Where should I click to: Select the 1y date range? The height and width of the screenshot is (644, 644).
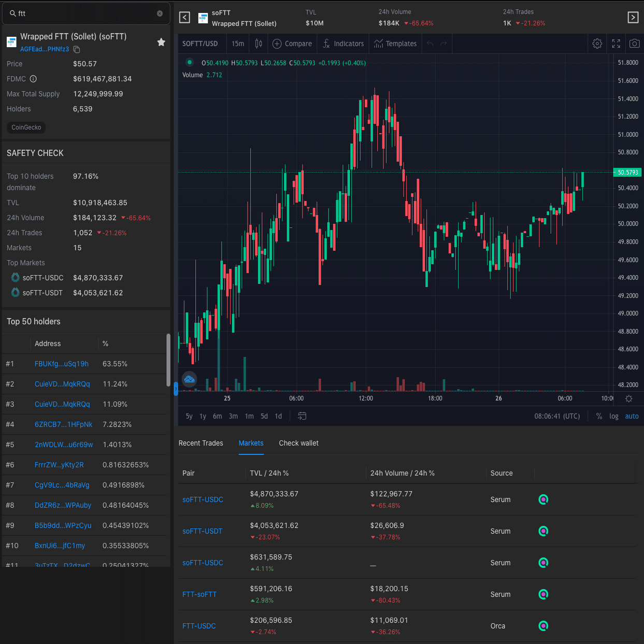tap(203, 417)
